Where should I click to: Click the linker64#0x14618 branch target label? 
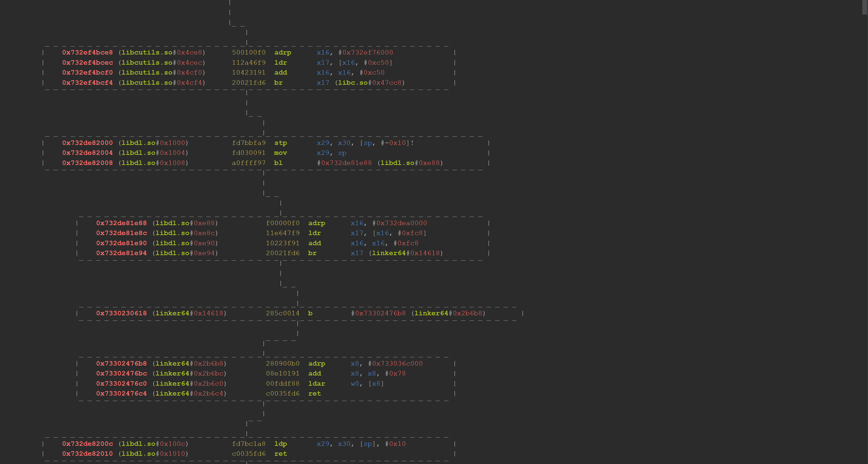point(406,253)
